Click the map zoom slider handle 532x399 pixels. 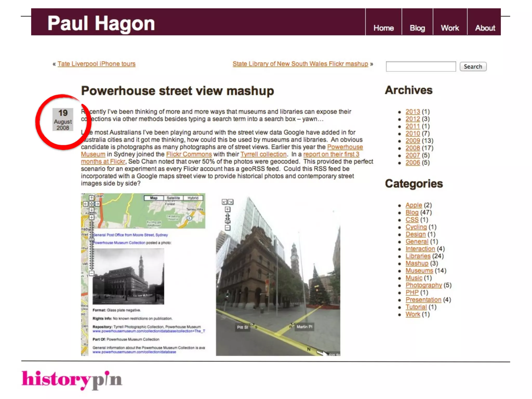click(x=91, y=240)
